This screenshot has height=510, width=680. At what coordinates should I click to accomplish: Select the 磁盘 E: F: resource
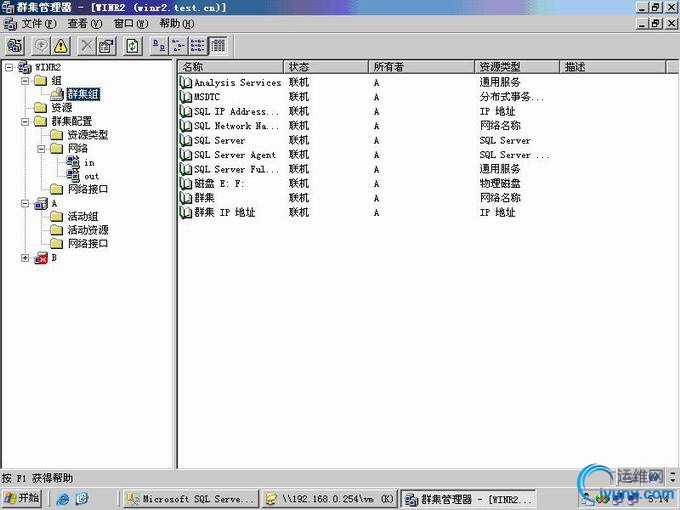coord(219,184)
